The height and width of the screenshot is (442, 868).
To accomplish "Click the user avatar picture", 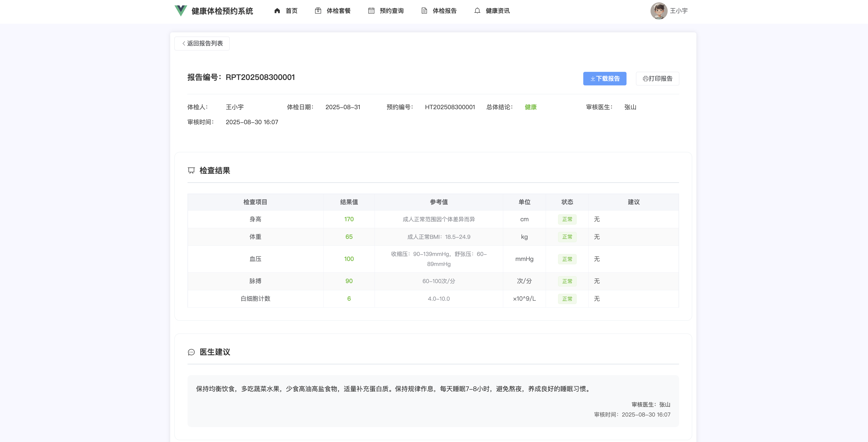I will (658, 11).
